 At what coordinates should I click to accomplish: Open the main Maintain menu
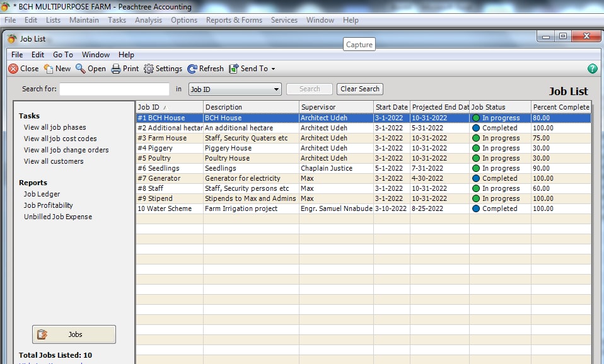[84, 20]
